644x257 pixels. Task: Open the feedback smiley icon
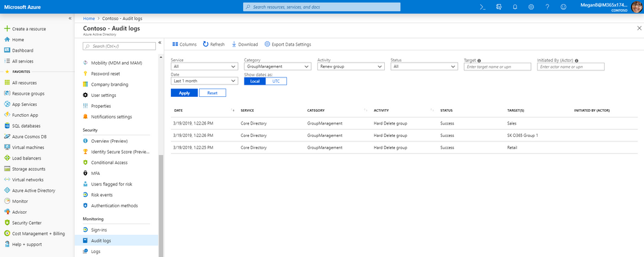click(563, 7)
